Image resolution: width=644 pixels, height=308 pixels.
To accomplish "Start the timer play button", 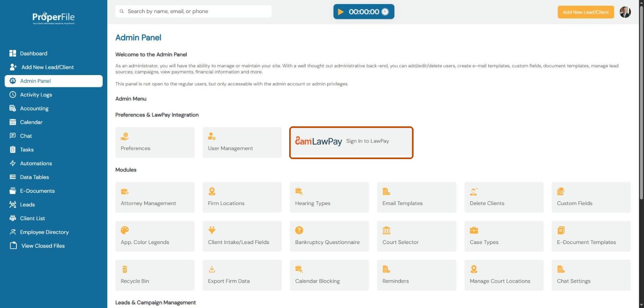I will (341, 12).
